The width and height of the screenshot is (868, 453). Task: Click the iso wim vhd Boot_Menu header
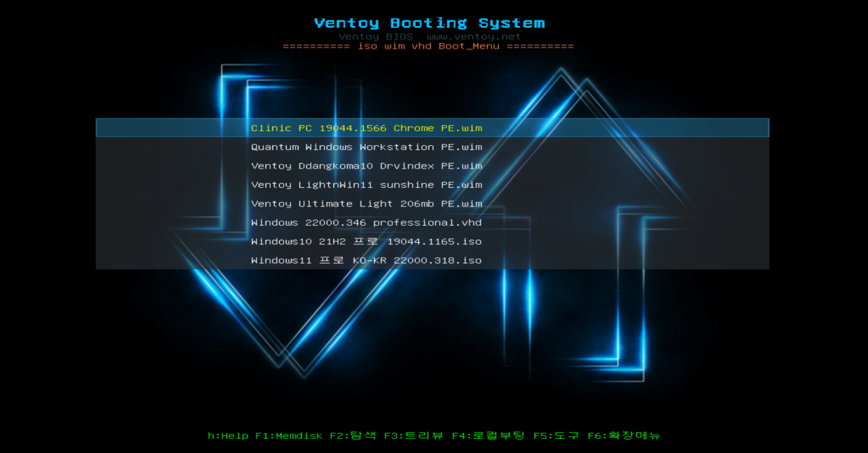pyautogui.click(x=429, y=46)
